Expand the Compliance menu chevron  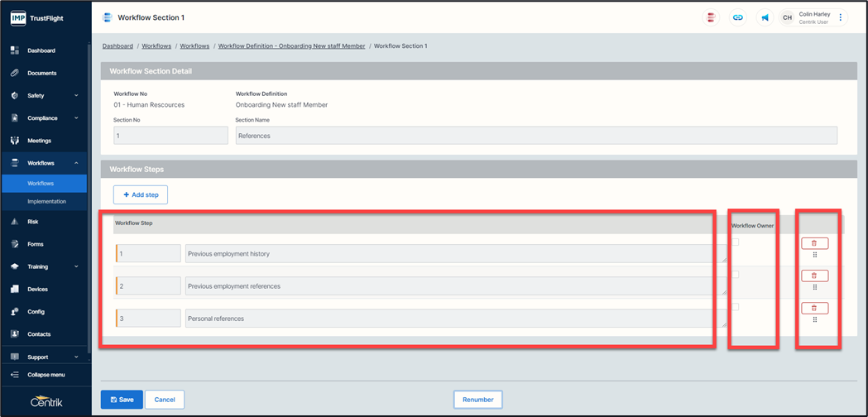tap(76, 118)
